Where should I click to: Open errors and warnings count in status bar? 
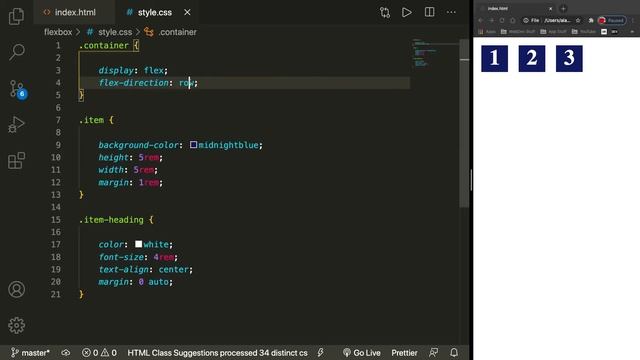(99, 353)
